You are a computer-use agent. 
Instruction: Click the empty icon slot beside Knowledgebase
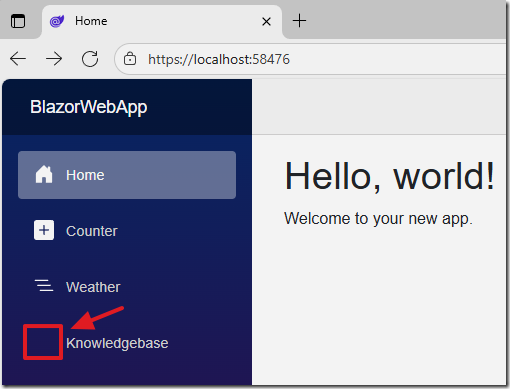(43, 342)
